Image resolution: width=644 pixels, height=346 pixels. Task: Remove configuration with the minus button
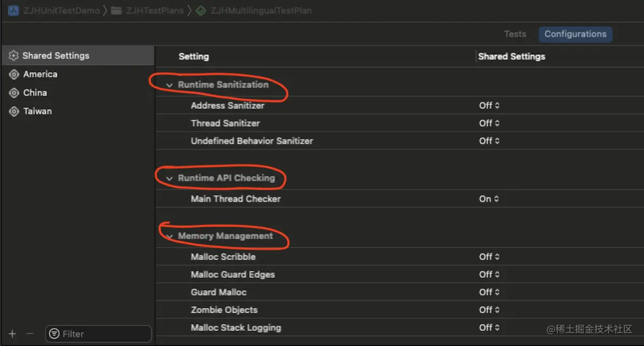pyautogui.click(x=30, y=334)
